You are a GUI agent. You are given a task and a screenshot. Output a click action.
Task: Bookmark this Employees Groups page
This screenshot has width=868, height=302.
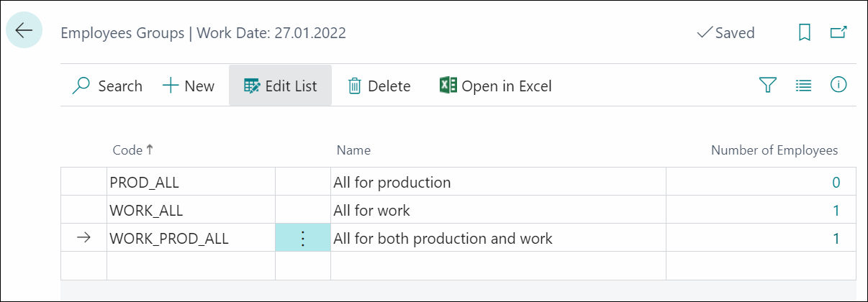click(x=805, y=32)
